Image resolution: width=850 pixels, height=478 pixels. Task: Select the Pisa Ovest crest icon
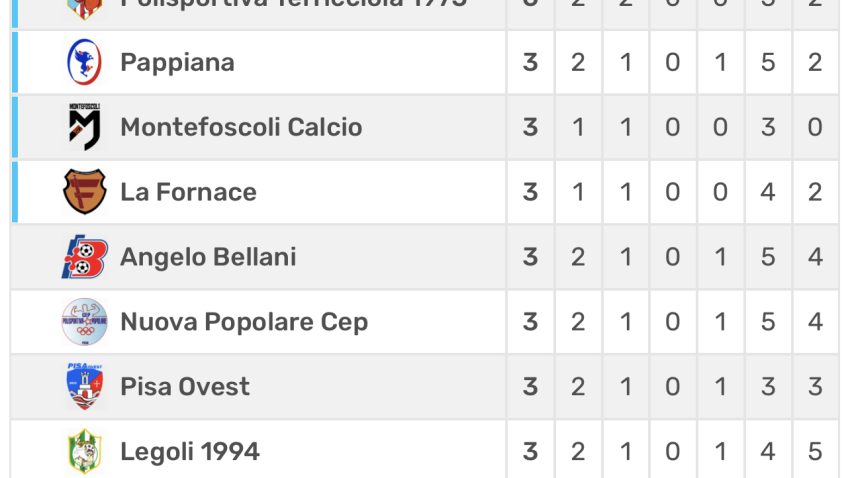(x=85, y=386)
